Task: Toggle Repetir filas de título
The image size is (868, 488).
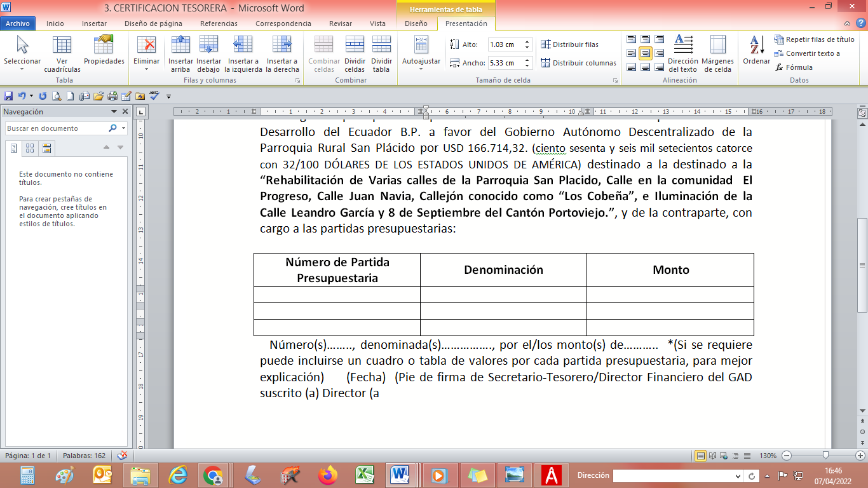Action: point(814,39)
